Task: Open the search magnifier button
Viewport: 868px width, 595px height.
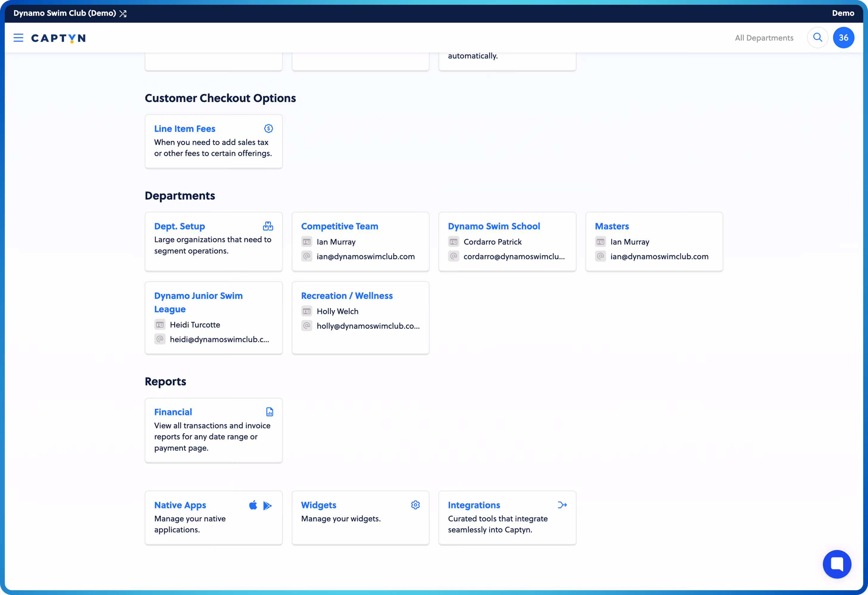Action: pyautogui.click(x=818, y=38)
